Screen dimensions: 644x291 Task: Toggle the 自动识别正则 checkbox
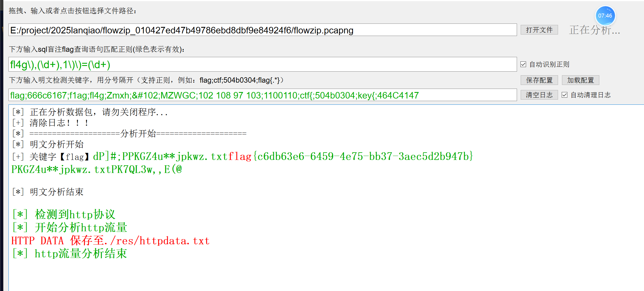tap(524, 65)
